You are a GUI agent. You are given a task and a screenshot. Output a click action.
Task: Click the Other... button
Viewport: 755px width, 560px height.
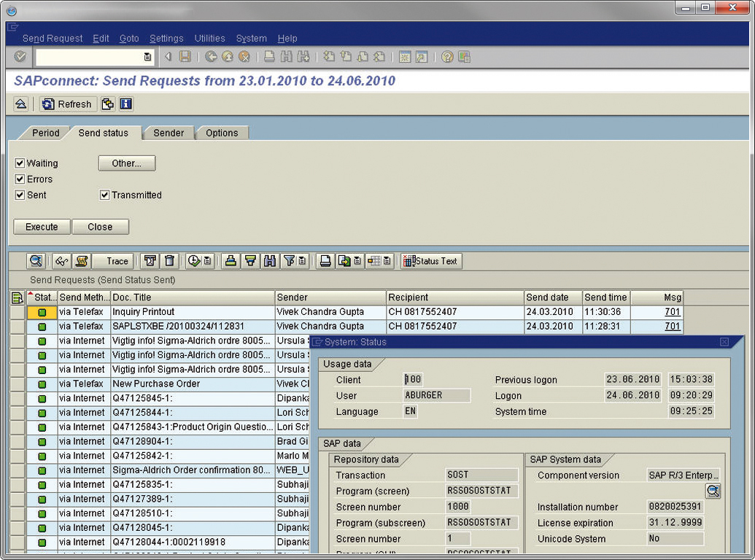click(127, 163)
